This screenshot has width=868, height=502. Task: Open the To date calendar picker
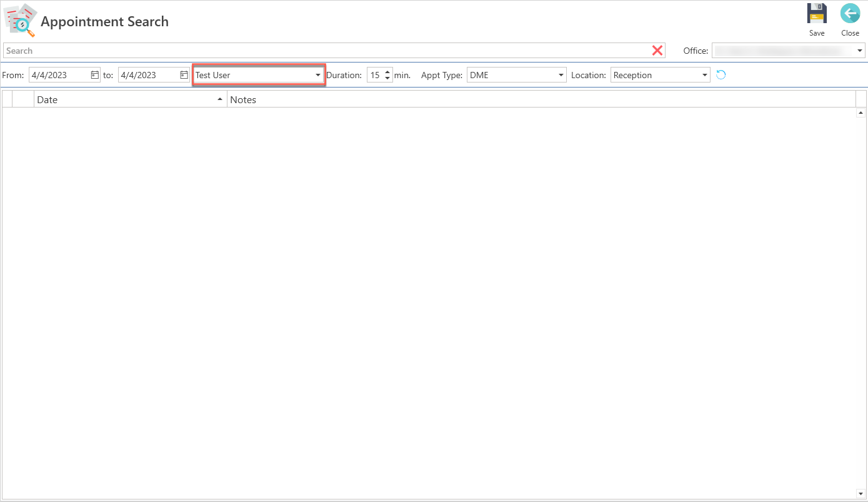coord(184,75)
